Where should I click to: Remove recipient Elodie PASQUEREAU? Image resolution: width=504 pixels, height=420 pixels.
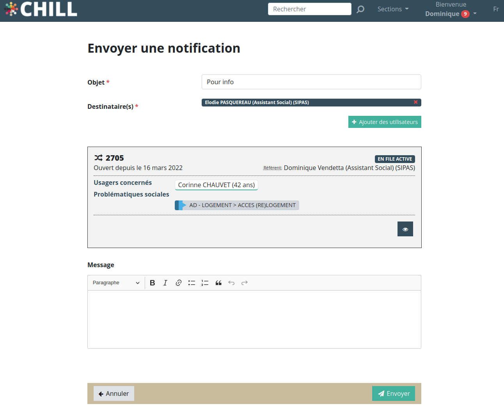pyautogui.click(x=415, y=102)
